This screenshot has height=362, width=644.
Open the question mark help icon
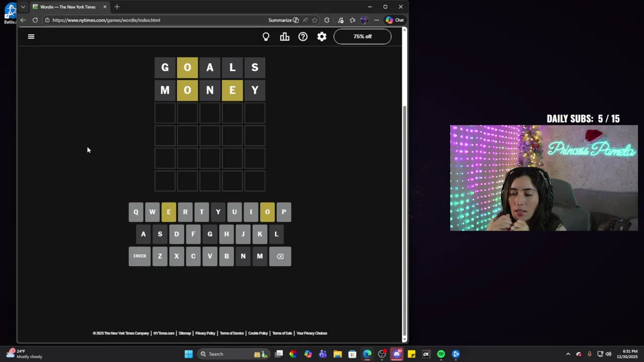coord(303,36)
